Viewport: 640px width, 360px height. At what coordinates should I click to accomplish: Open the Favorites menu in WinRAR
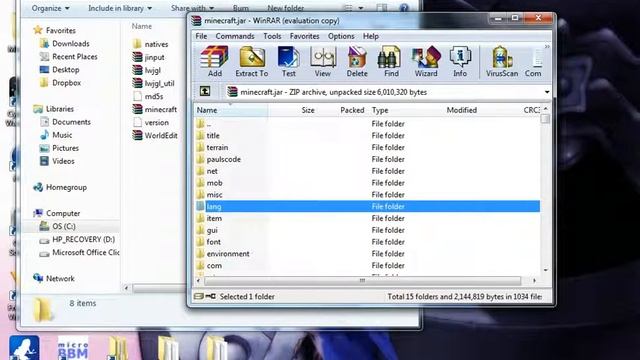click(x=304, y=36)
